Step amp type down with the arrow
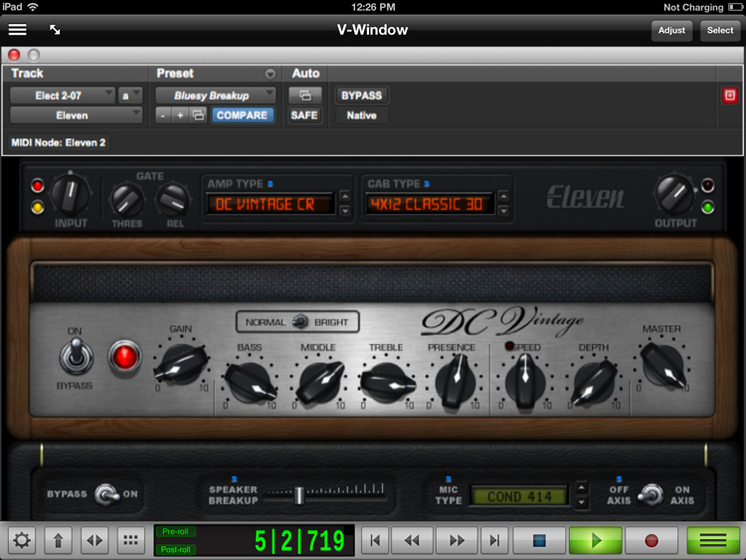The width and height of the screenshot is (746, 560). (345, 211)
